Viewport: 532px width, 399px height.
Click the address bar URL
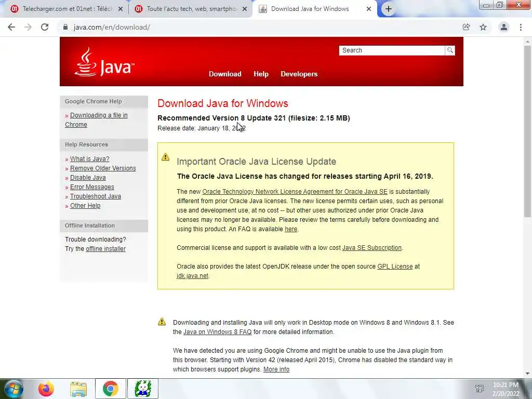112,27
